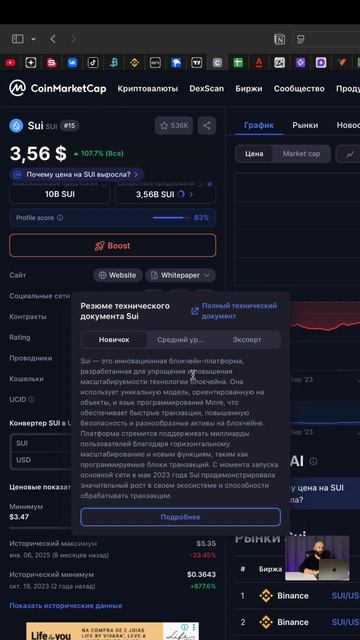Open the Сообщество menu
360x640 pixels.
tap(299, 89)
